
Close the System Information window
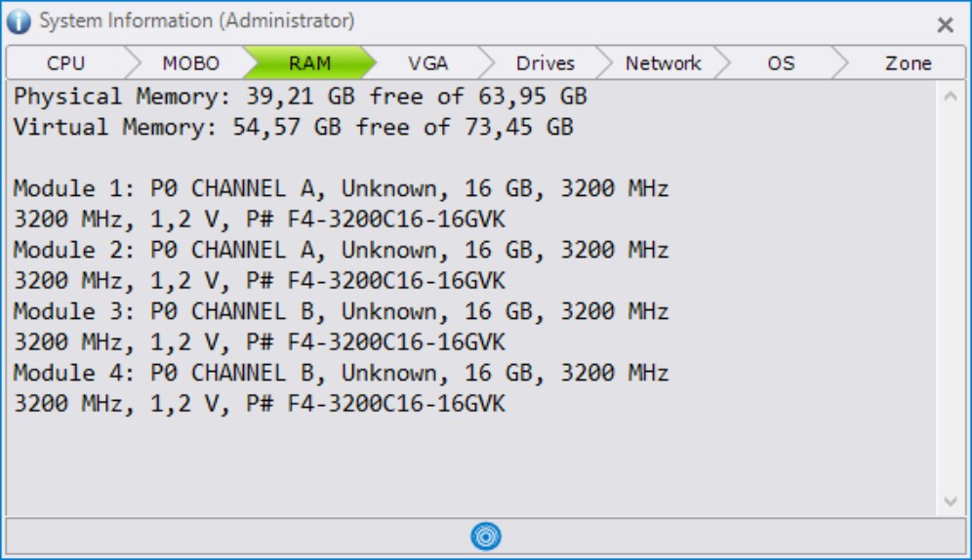pyautogui.click(x=945, y=25)
